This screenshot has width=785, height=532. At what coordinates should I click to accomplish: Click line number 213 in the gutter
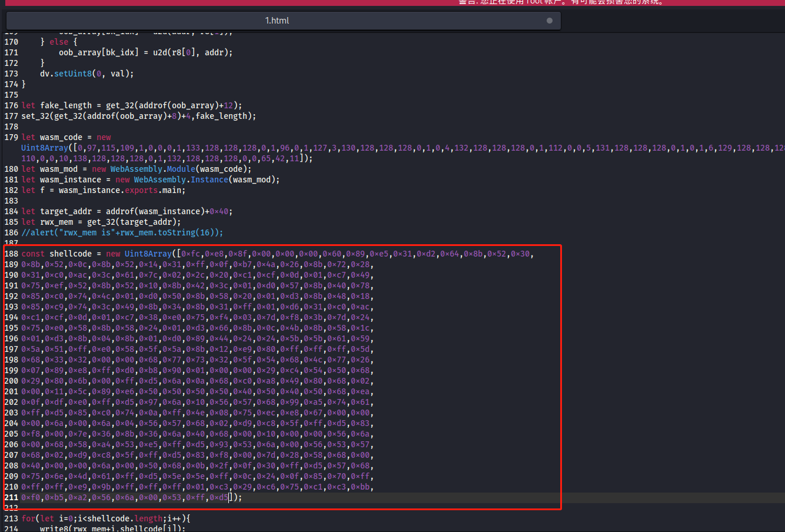(x=11, y=518)
